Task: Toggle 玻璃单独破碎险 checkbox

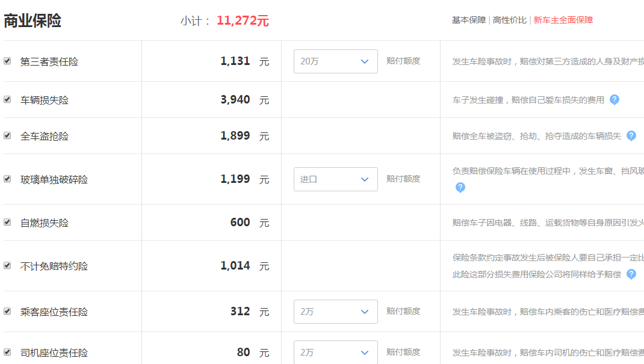Action: 7,179
